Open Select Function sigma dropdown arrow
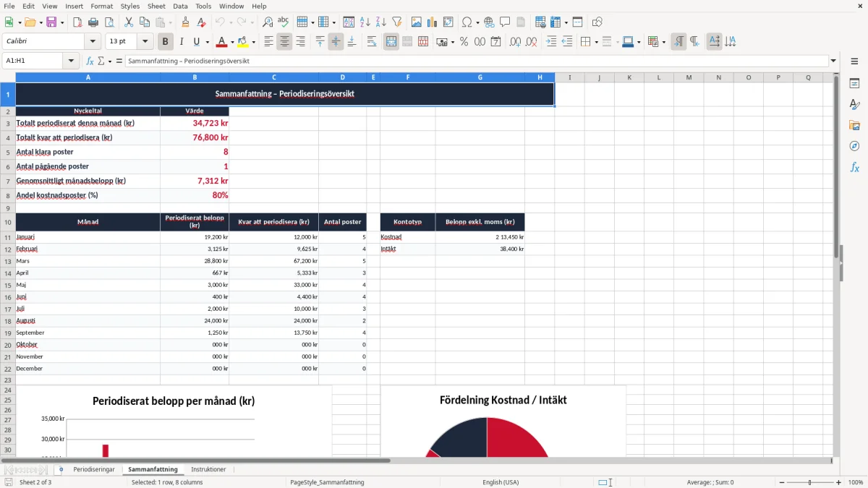Viewport: 868px width, 488px height. [x=110, y=61]
